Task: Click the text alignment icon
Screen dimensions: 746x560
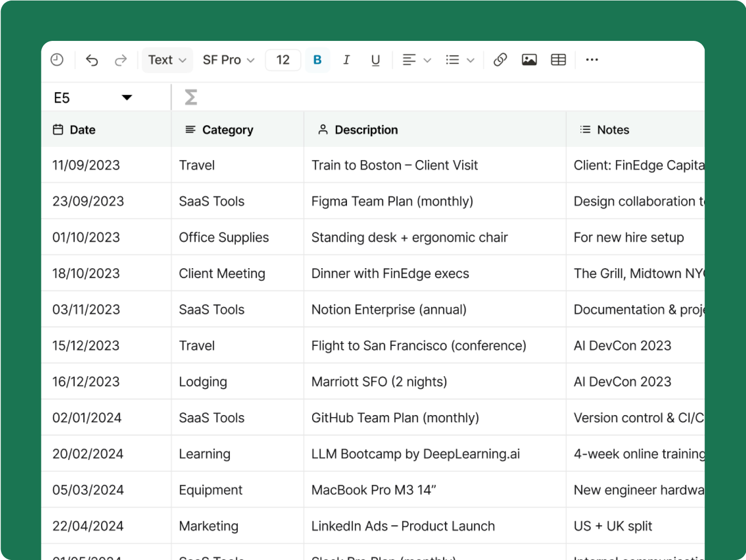Action: (409, 60)
